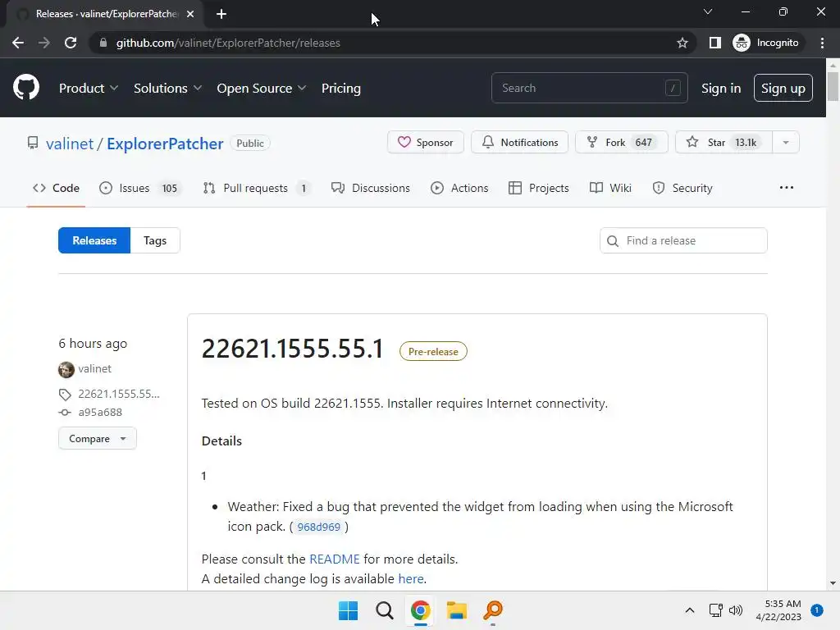840x630 pixels.
Task: Open the Pull requests tab
Action: point(257,188)
